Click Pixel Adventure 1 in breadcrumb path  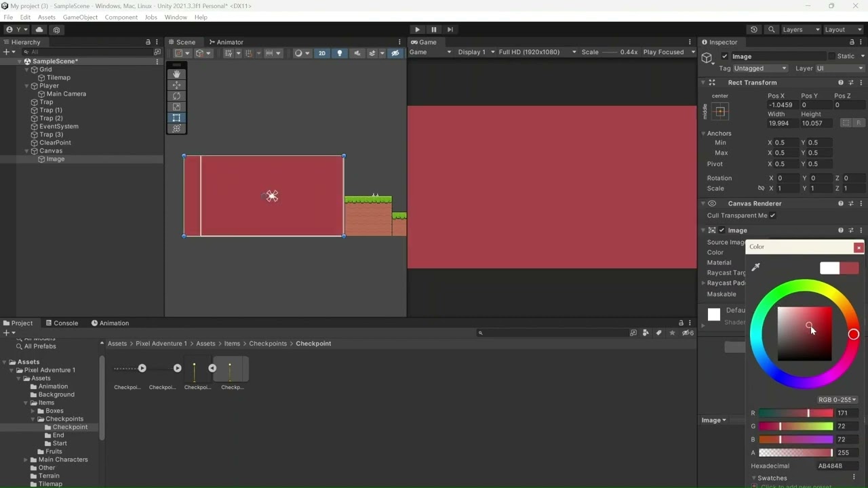[x=161, y=344]
